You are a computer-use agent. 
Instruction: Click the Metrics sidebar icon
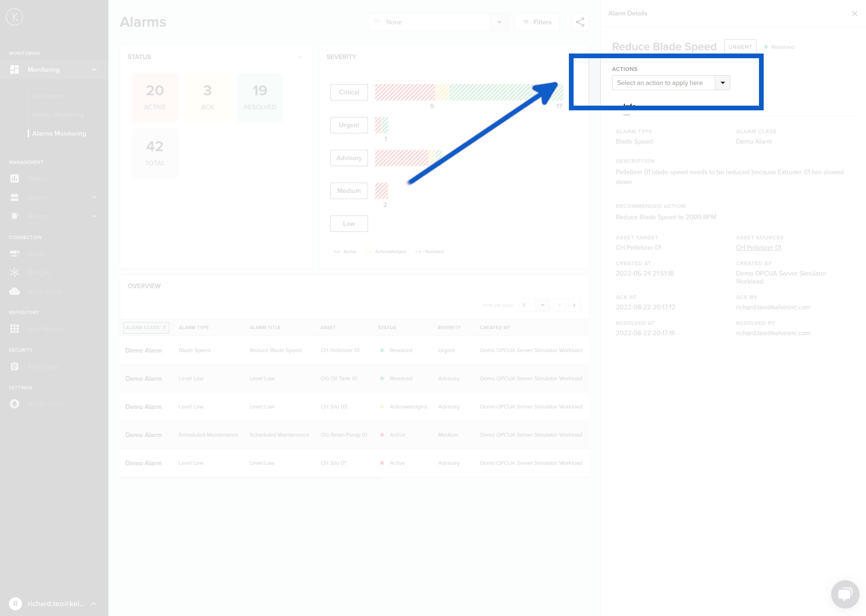(15, 178)
